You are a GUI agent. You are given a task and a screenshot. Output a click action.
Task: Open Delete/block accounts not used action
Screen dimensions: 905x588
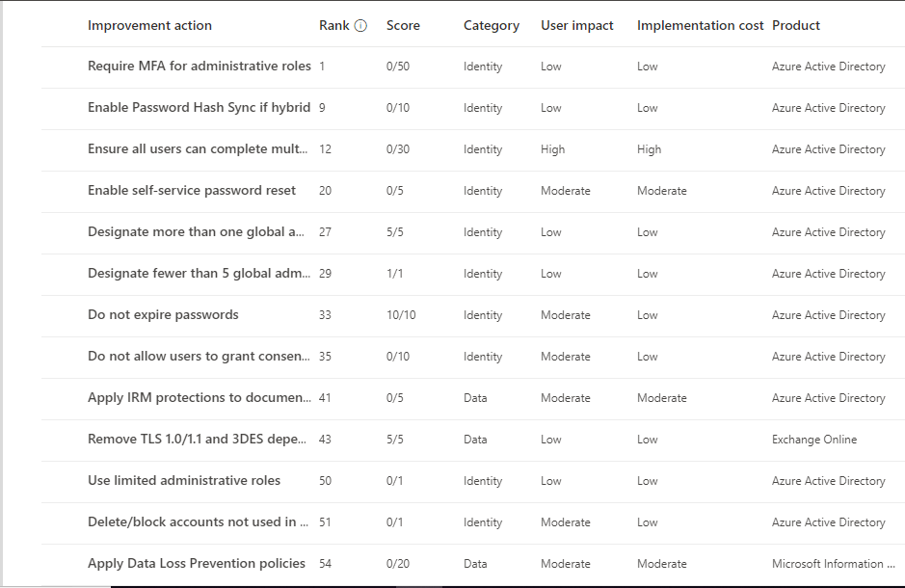click(198, 522)
